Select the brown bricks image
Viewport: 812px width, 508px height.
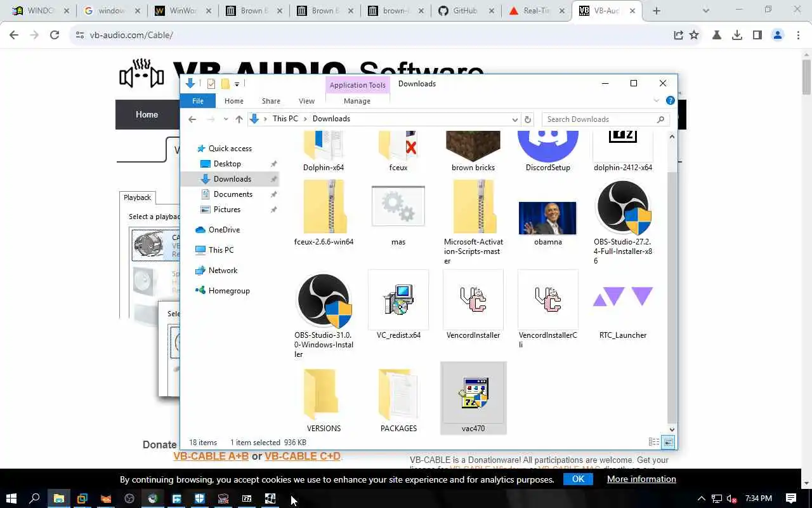(x=473, y=152)
